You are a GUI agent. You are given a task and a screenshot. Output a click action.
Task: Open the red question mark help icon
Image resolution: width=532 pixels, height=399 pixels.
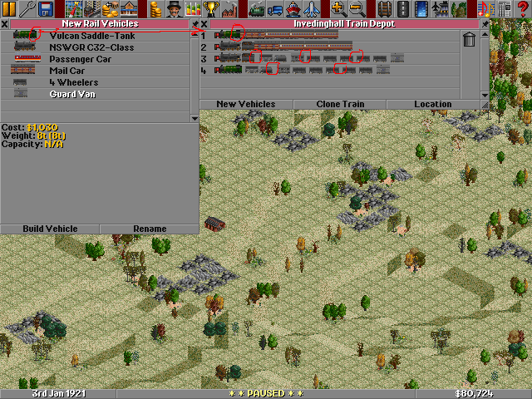click(523, 9)
